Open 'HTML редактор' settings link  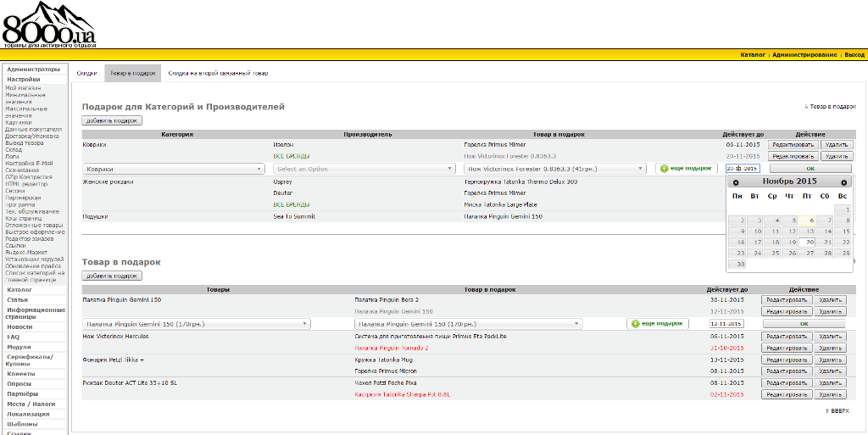pyautogui.click(x=26, y=184)
